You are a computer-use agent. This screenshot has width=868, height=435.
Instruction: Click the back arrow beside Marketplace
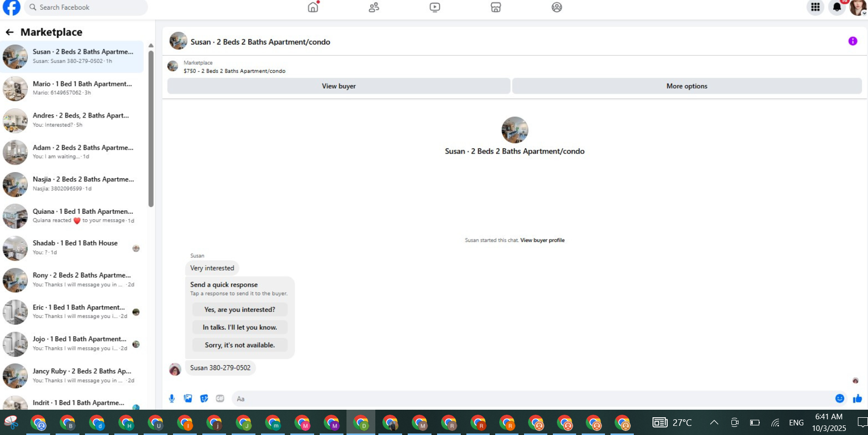click(x=10, y=32)
